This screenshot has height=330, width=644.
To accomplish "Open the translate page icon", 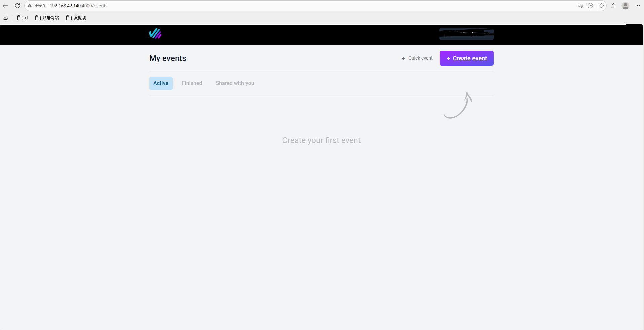I will tap(580, 6).
